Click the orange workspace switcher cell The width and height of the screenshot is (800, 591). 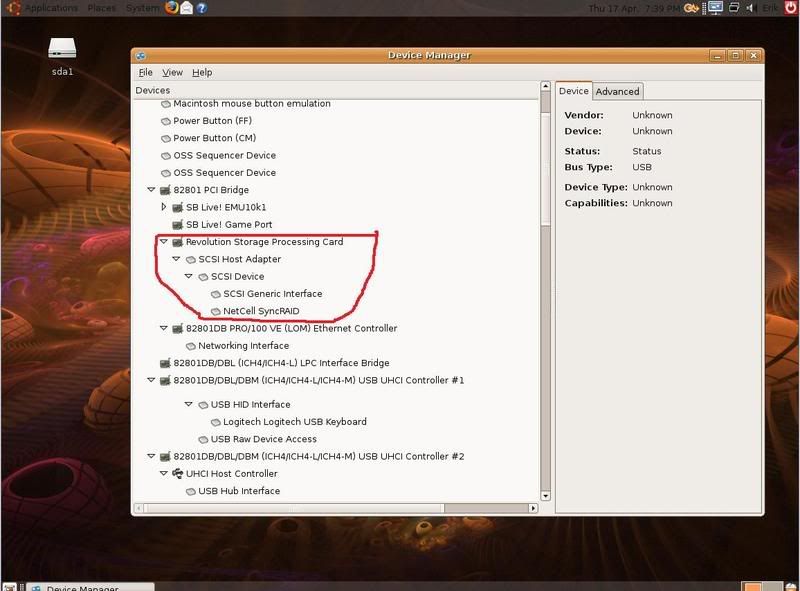tap(753, 586)
